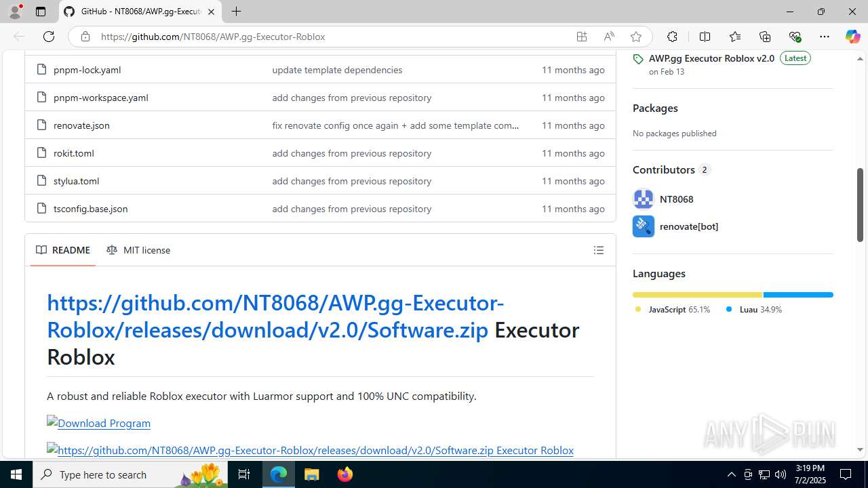Click the blue Luau language bar segment
This screenshot has height=488, width=868.
tap(798, 295)
